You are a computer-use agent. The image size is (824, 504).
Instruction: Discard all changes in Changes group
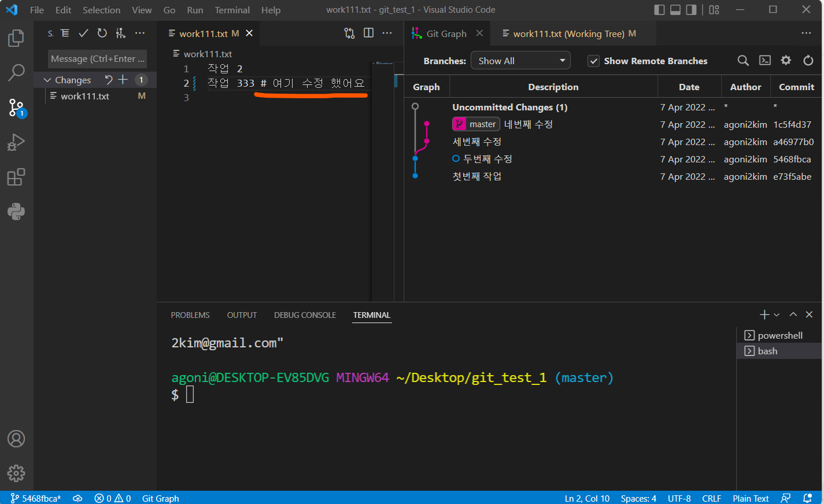(x=109, y=80)
